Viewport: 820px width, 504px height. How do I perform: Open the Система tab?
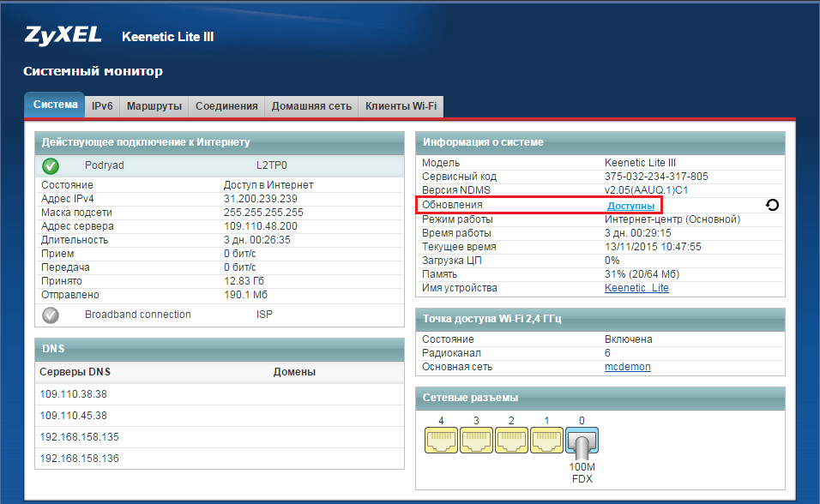55,105
